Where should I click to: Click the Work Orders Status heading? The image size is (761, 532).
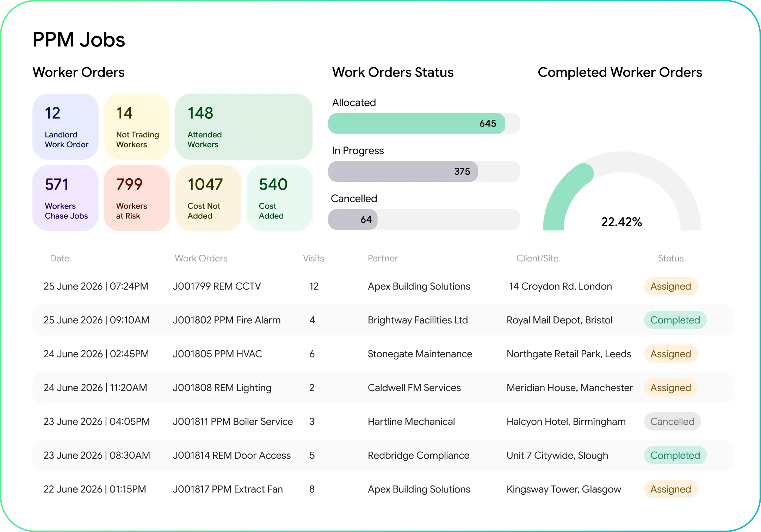coord(393,72)
